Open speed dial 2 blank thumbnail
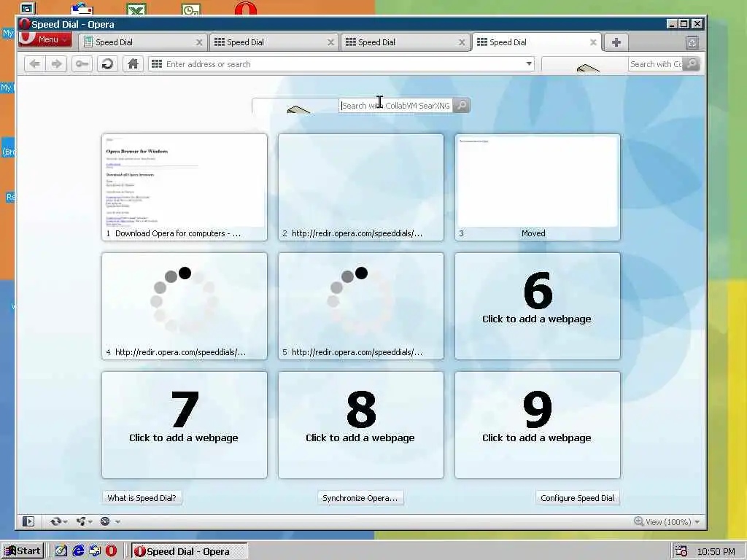 click(361, 187)
